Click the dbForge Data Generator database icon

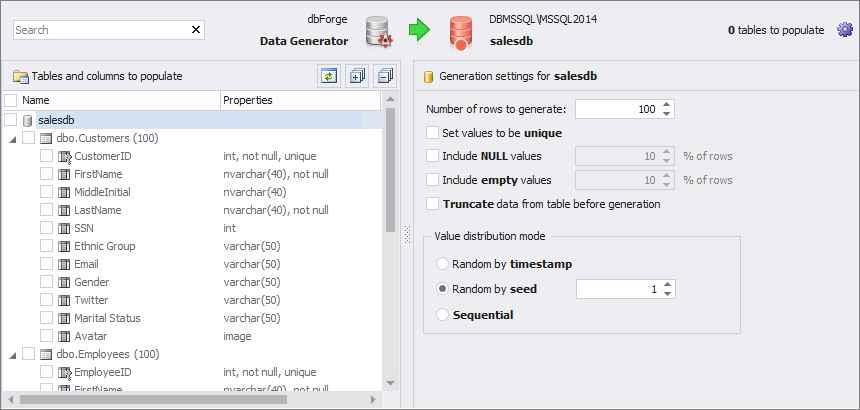378,32
